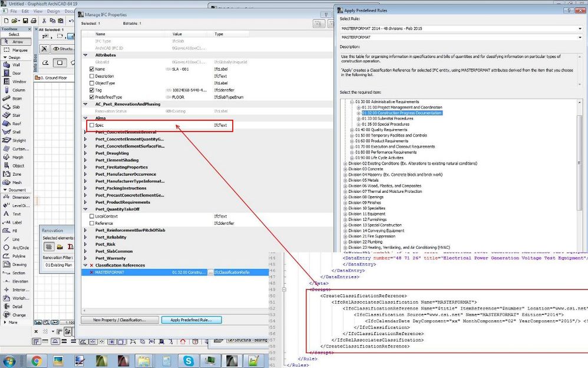Select the Marquee tool

(x=16, y=50)
